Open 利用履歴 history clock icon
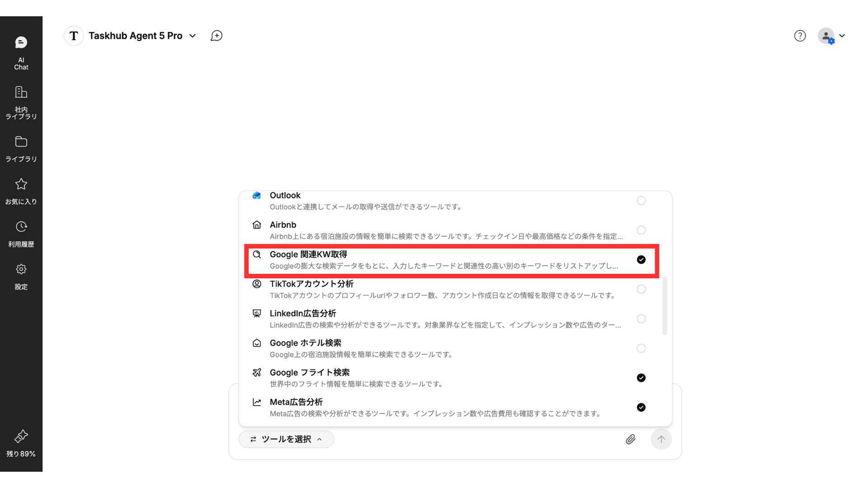Image resolution: width=868 pixels, height=488 pixels. pyautogui.click(x=21, y=234)
